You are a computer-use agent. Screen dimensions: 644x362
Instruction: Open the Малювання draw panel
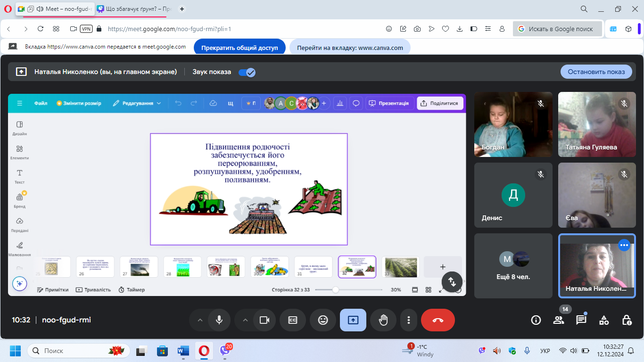[x=20, y=249]
